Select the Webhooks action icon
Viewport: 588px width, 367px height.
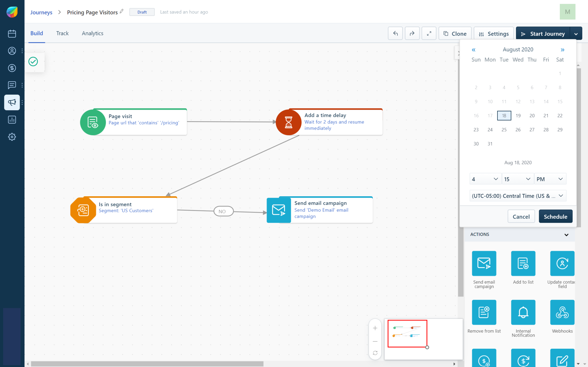[562, 312]
